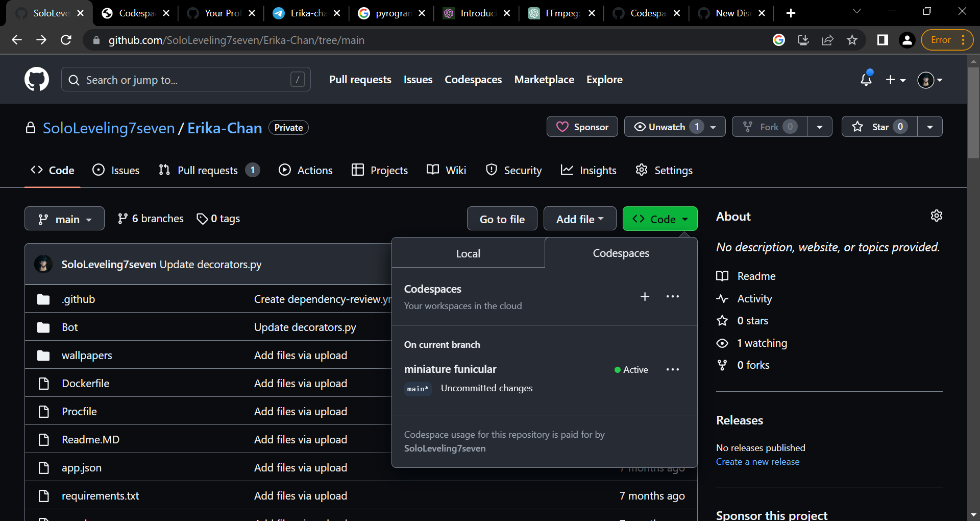Open the Issues repository tab

(x=116, y=170)
